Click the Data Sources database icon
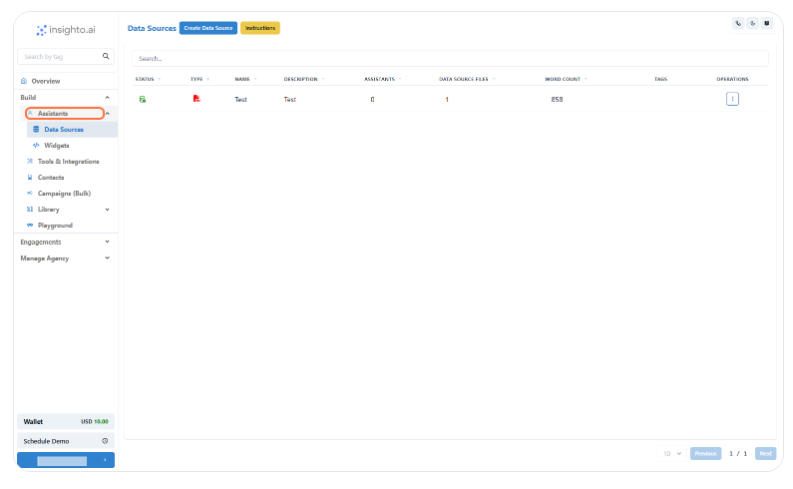The image size is (793, 489). [x=36, y=129]
